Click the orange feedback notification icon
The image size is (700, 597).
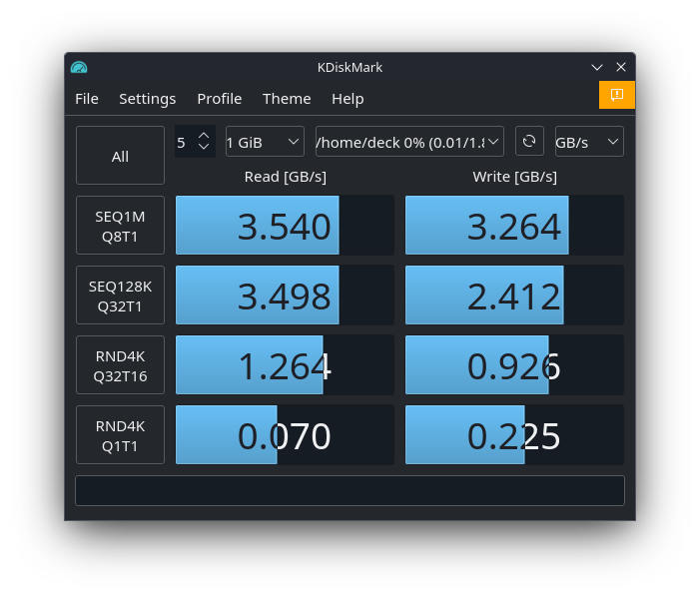(616, 95)
